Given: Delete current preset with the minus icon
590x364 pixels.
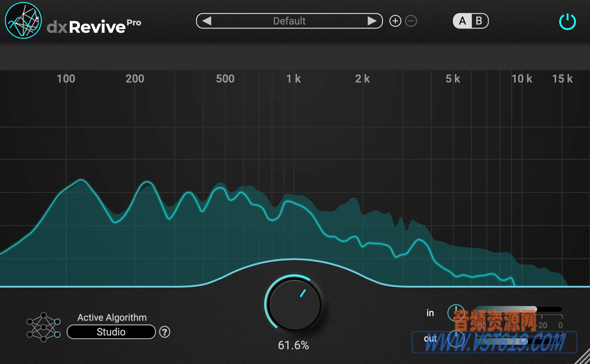Looking at the screenshot, I should pyautogui.click(x=411, y=21).
